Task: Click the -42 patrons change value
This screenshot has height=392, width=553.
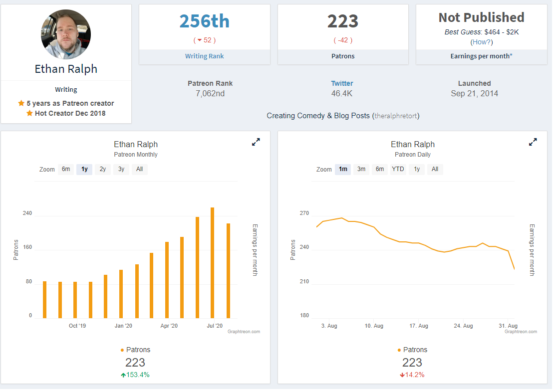Action: pos(343,40)
